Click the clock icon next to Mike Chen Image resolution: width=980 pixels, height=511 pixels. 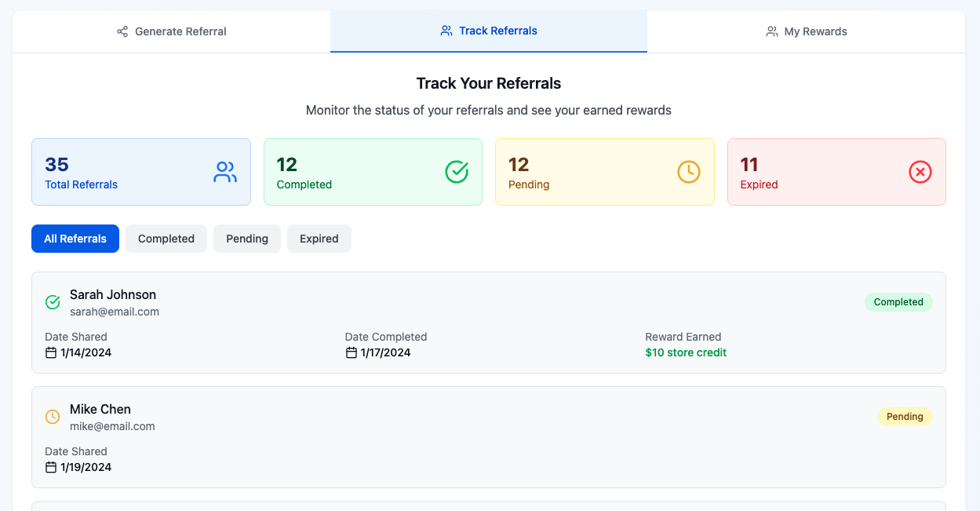pos(53,417)
